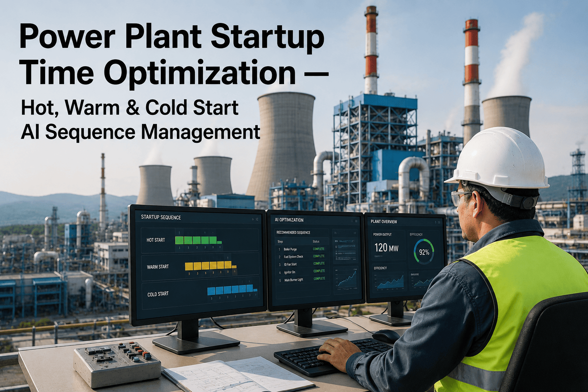This screenshot has width=588, height=392.
Task: Click COMPLETE status for Boiler Purge
Action: (319, 249)
